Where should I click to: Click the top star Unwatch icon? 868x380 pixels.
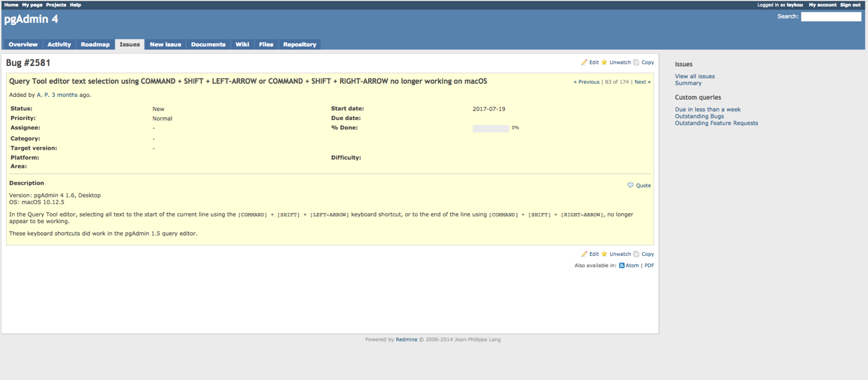click(x=604, y=63)
